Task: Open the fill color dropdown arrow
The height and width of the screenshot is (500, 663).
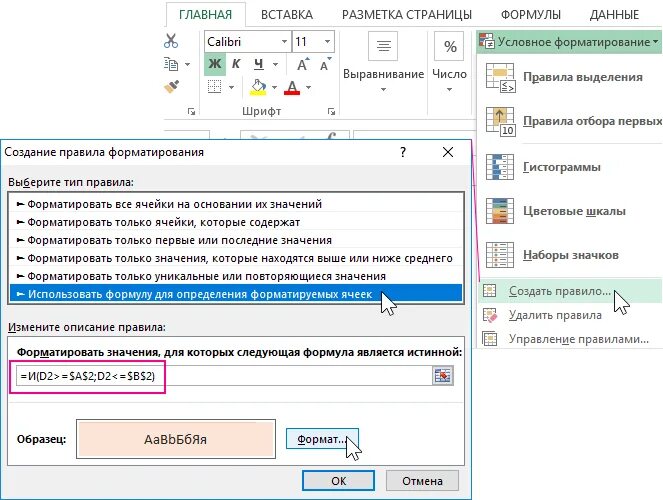Action: point(274,87)
